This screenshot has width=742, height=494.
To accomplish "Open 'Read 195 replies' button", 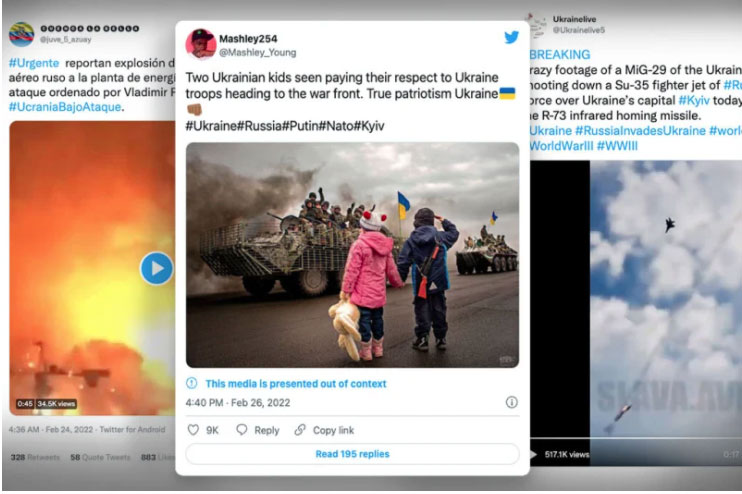I will [x=353, y=454].
